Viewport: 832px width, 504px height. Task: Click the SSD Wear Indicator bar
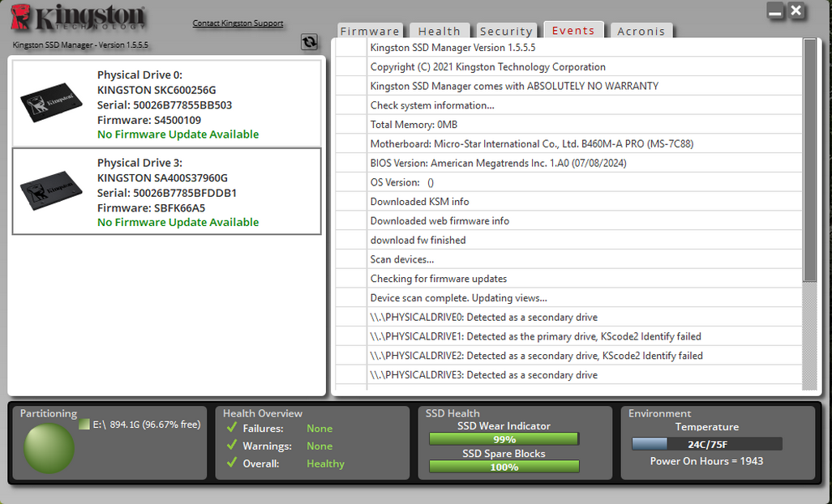pos(504,439)
